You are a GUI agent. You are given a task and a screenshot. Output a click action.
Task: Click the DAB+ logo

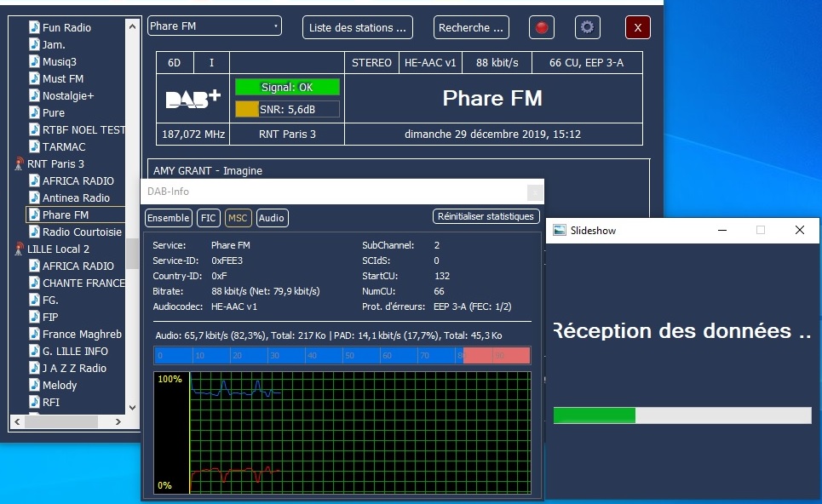pos(193,99)
